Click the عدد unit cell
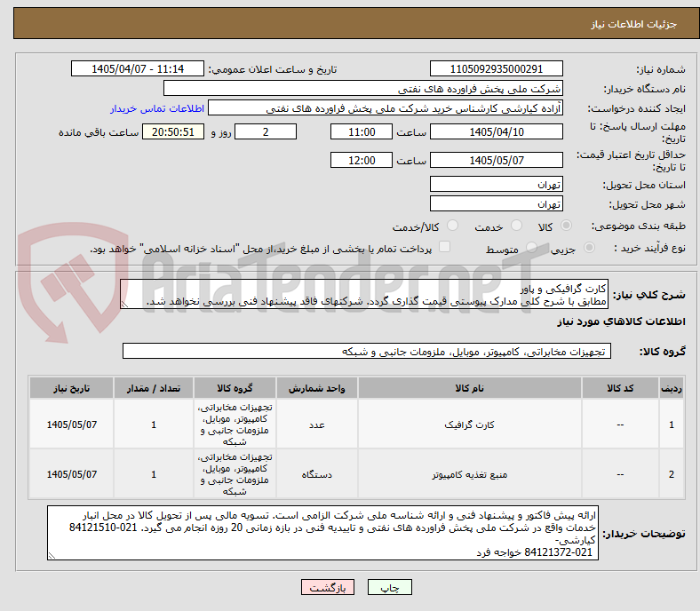Image resolution: width=700 pixels, height=611 pixels. pyautogui.click(x=316, y=424)
